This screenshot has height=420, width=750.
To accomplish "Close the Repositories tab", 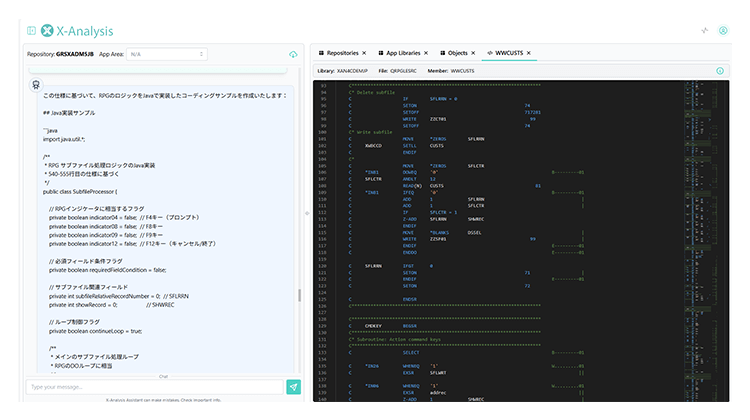I will point(364,52).
